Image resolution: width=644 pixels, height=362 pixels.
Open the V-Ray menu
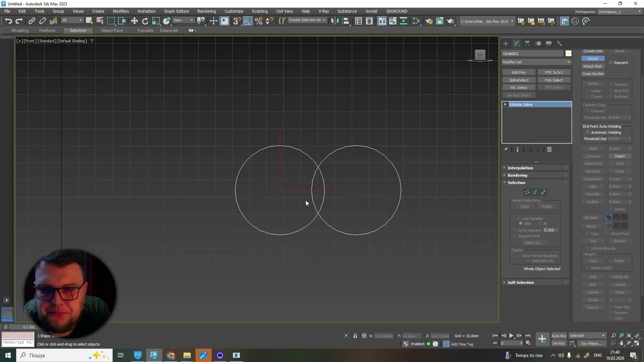coord(324,11)
